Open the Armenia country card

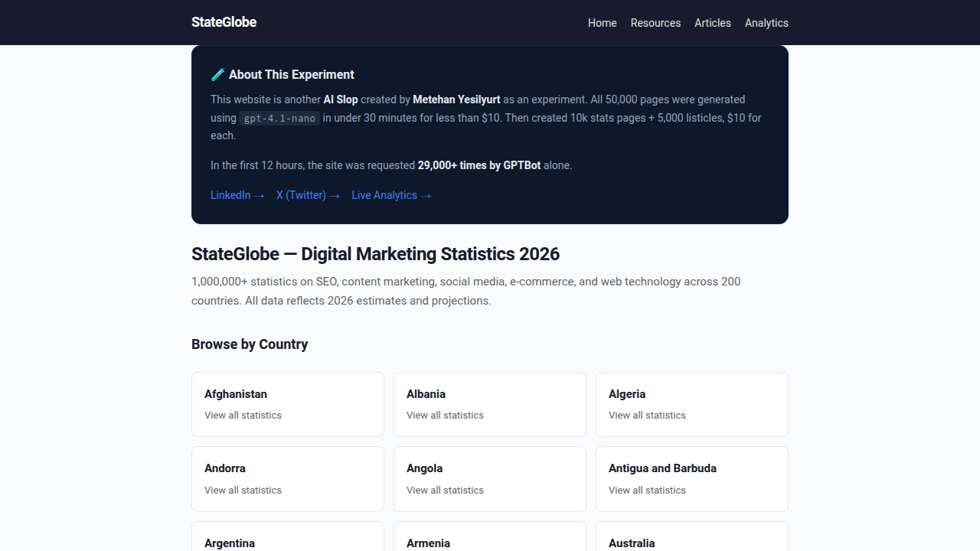(x=490, y=536)
